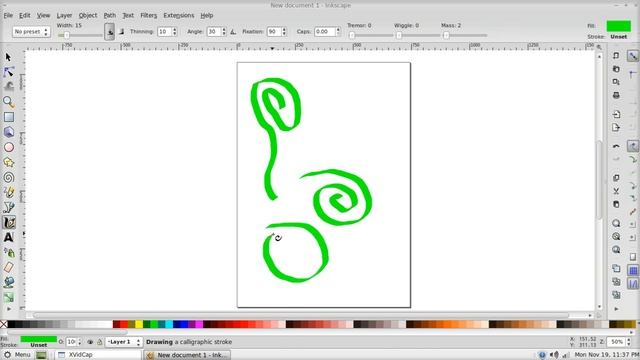Click the Duplicate object icon

pos(616,269)
